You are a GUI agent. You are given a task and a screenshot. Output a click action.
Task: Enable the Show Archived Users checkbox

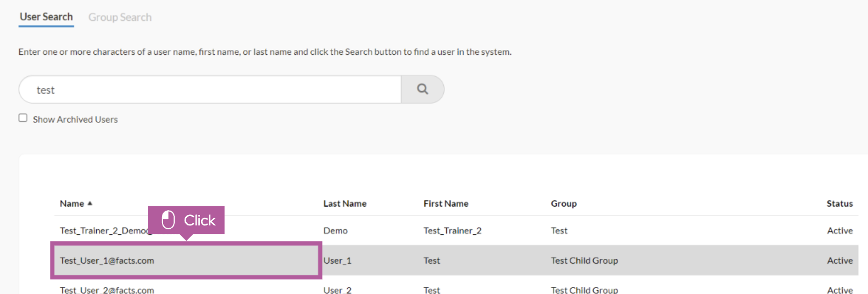(x=23, y=118)
